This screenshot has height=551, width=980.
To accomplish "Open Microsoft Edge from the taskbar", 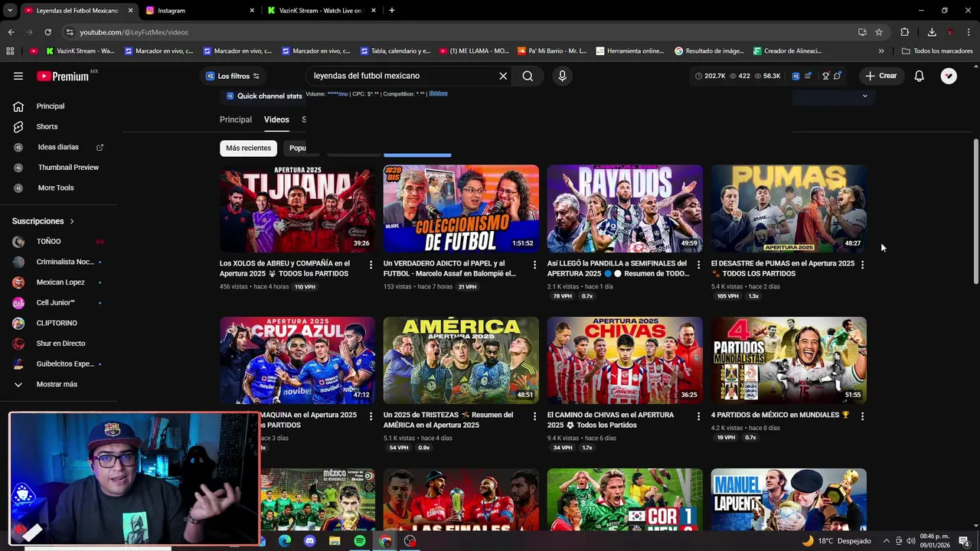I will (284, 541).
